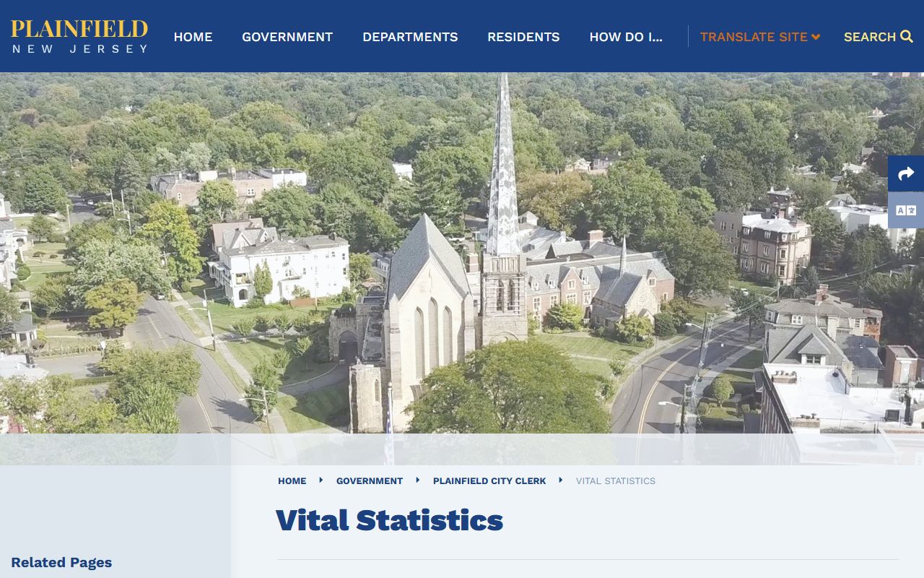Open the share arrow icon
The height and width of the screenshot is (578, 924).
coord(906,173)
